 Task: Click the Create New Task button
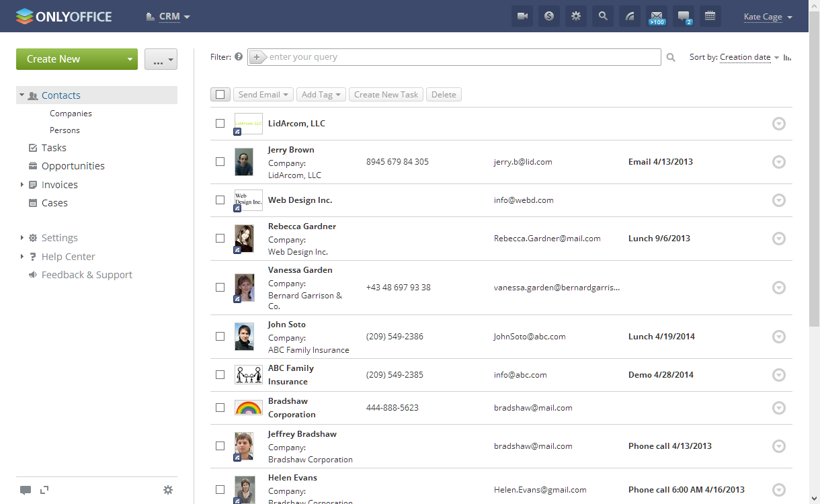386,95
